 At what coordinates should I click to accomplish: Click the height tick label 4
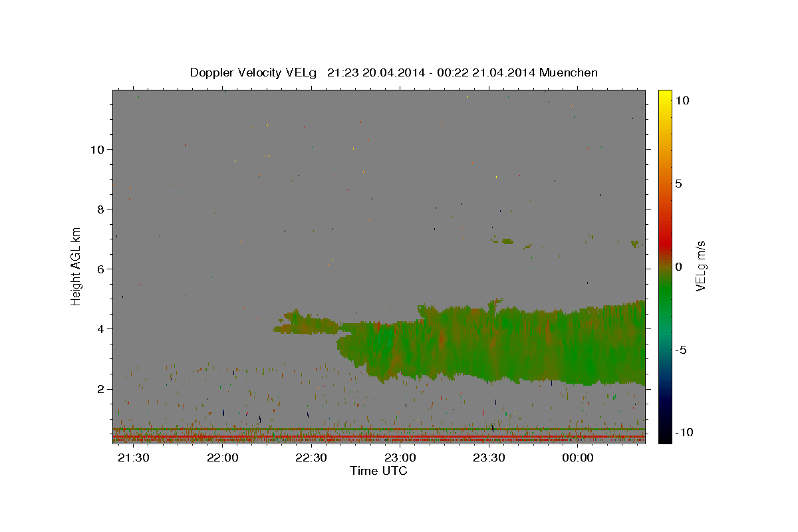pos(100,329)
